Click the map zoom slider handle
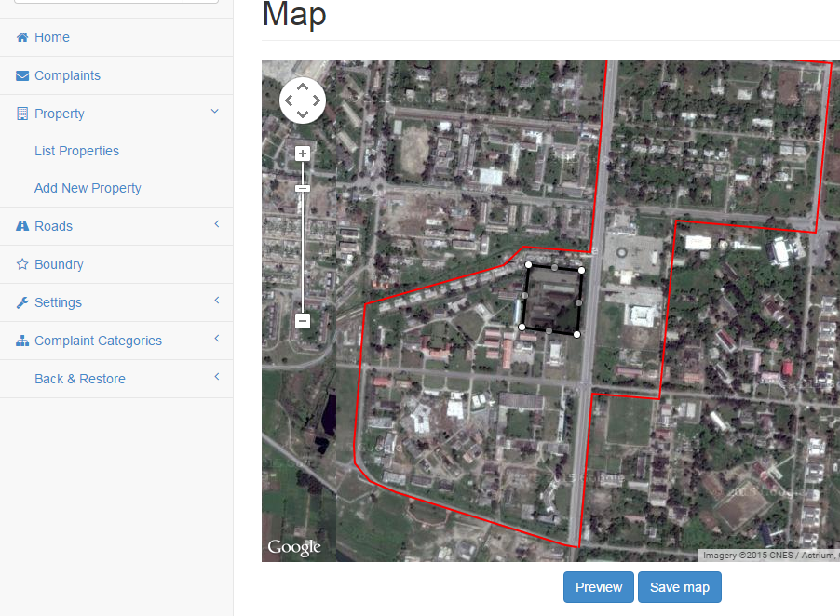The height and width of the screenshot is (616, 840). coord(303,189)
